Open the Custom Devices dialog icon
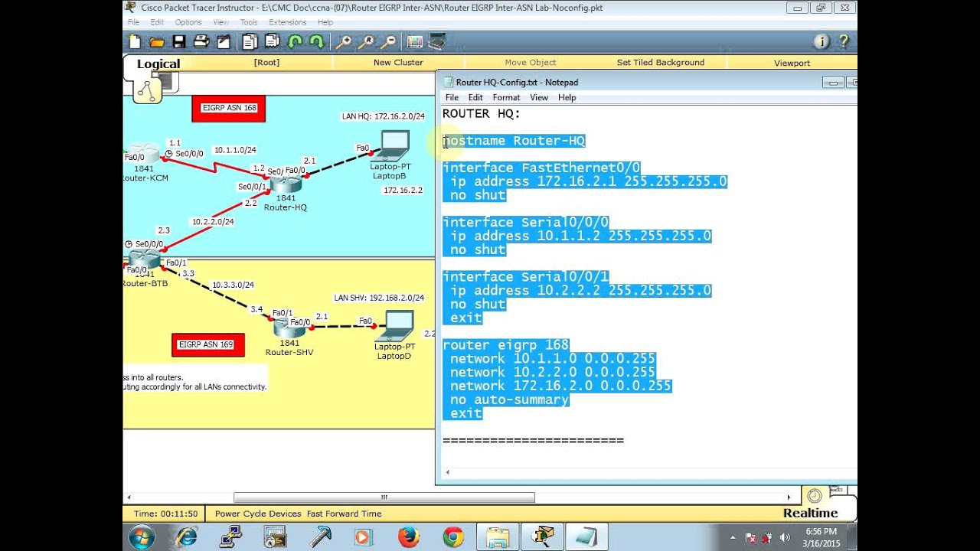Screen dimensions: 980x551 click(437, 41)
